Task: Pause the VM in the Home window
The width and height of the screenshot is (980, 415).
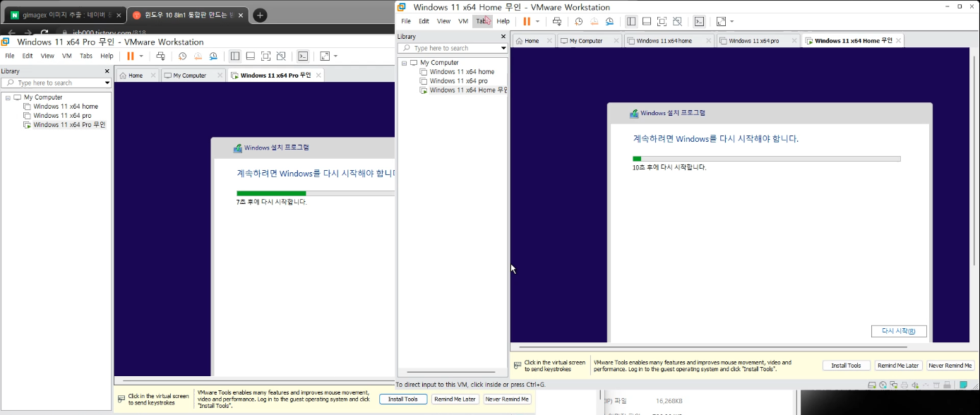Action: (527, 21)
